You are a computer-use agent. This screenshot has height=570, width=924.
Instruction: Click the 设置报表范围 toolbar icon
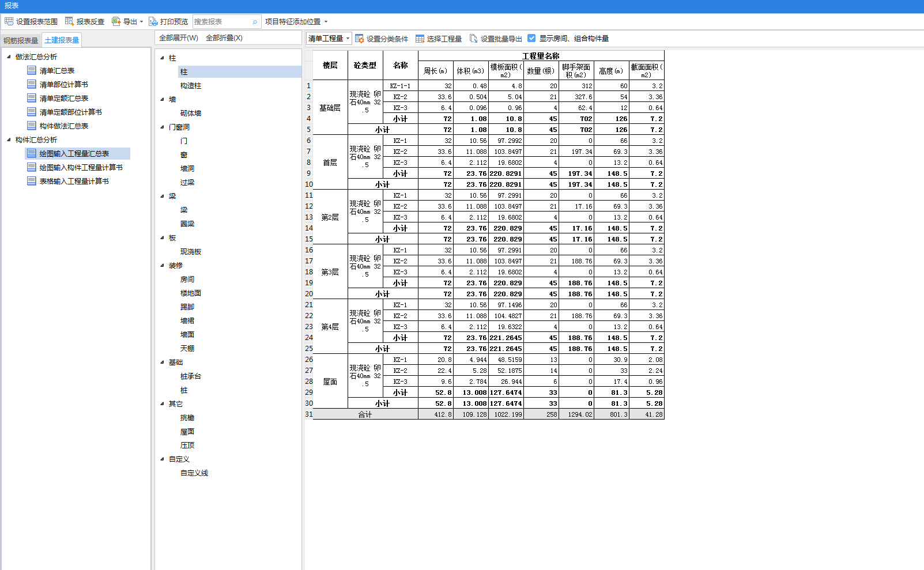tap(9, 21)
